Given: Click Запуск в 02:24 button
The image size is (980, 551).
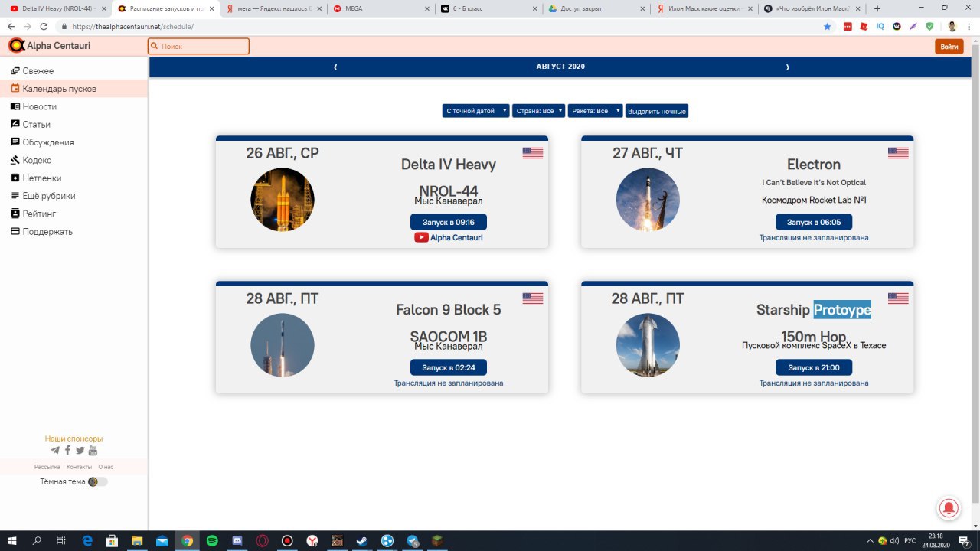Looking at the screenshot, I should (449, 367).
